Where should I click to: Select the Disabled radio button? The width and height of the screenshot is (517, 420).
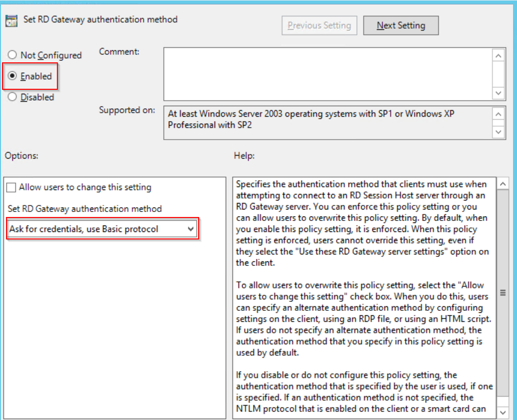pyautogui.click(x=12, y=97)
